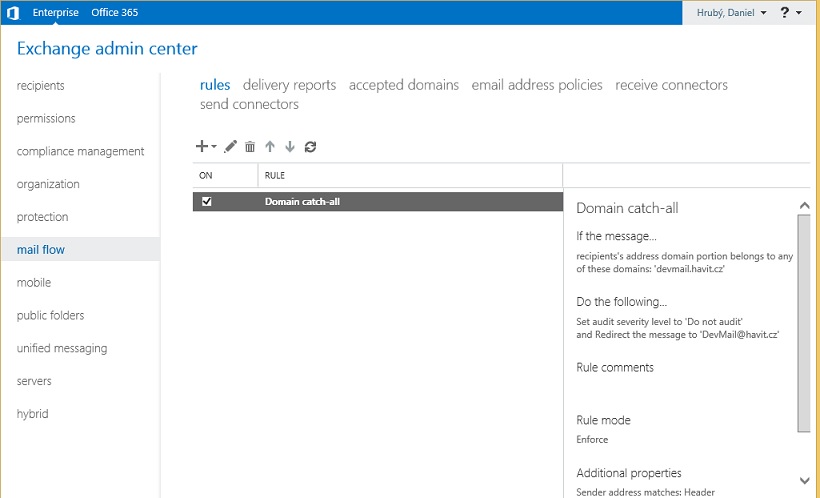Switch to delivery reports tab

point(289,85)
